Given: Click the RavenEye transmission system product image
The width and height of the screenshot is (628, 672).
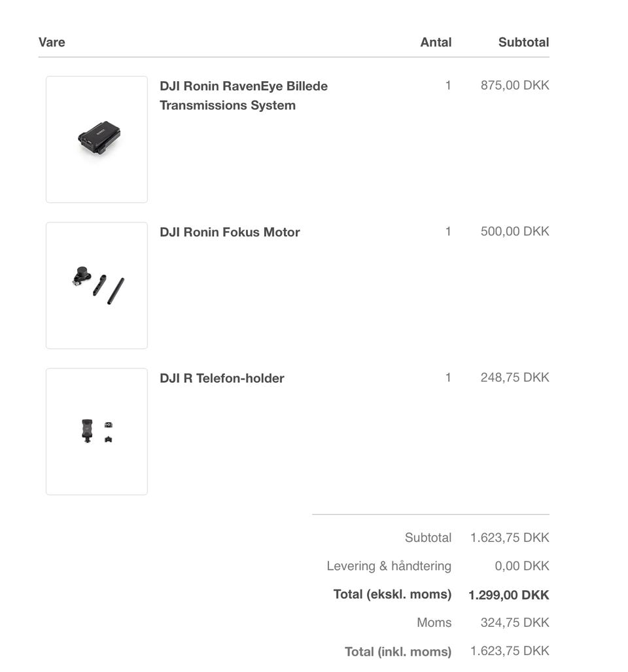Looking at the screenshot, I should [97, 139].
